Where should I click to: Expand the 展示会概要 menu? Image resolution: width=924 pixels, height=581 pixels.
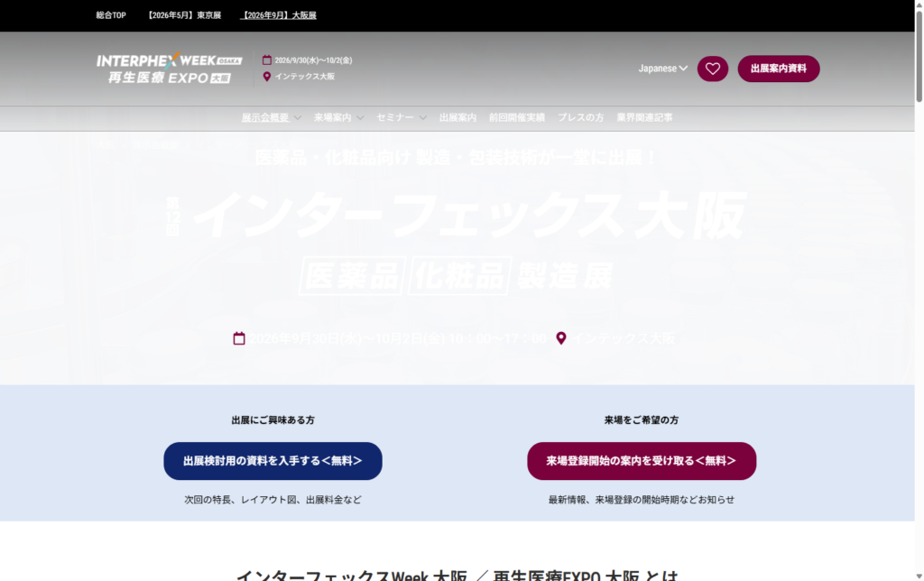click(x=271, y=117)
